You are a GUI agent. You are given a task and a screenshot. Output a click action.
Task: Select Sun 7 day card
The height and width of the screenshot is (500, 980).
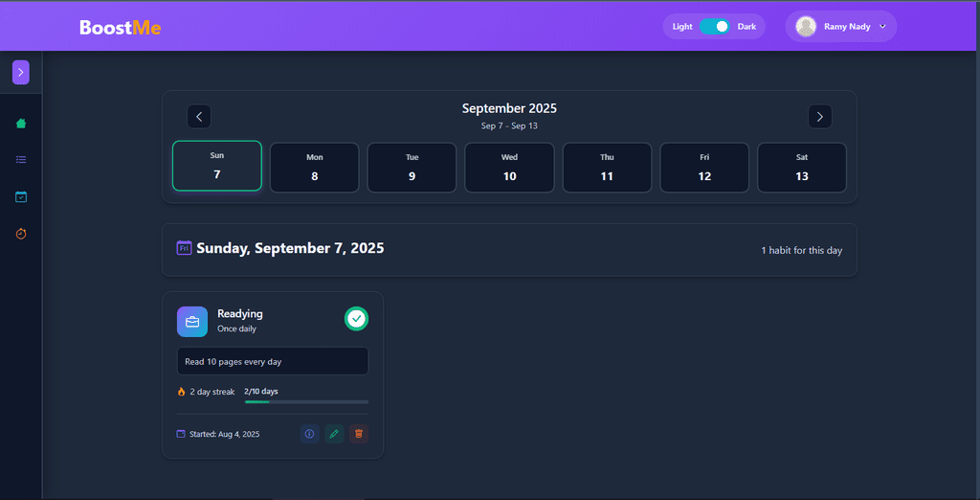click(x=217, y=166)
